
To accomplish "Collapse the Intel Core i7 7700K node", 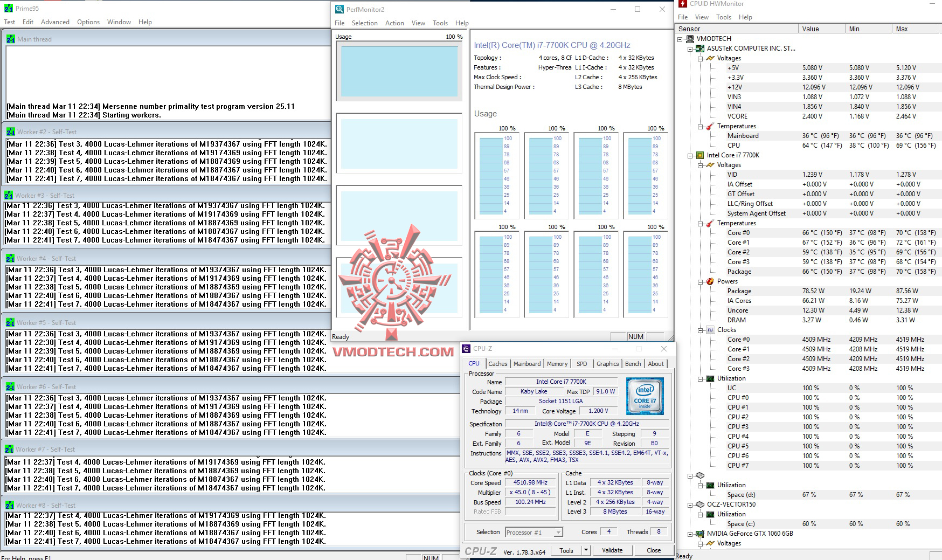I will click(x=690, y=156).
